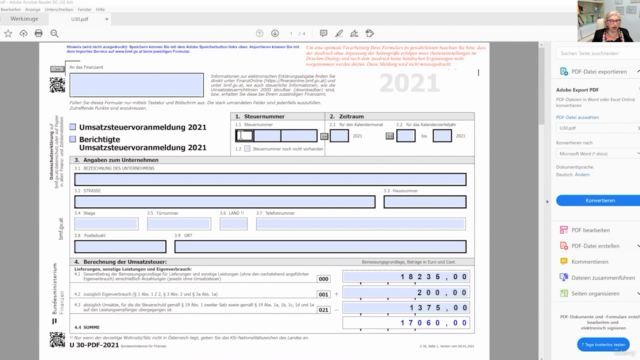Print the document with the printer icon
The width and height of the screenshot is (640, 360).
click(x=38, y=33)
